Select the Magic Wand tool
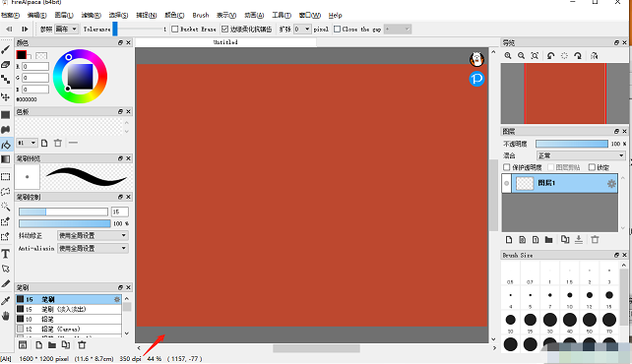 [6, 207]
